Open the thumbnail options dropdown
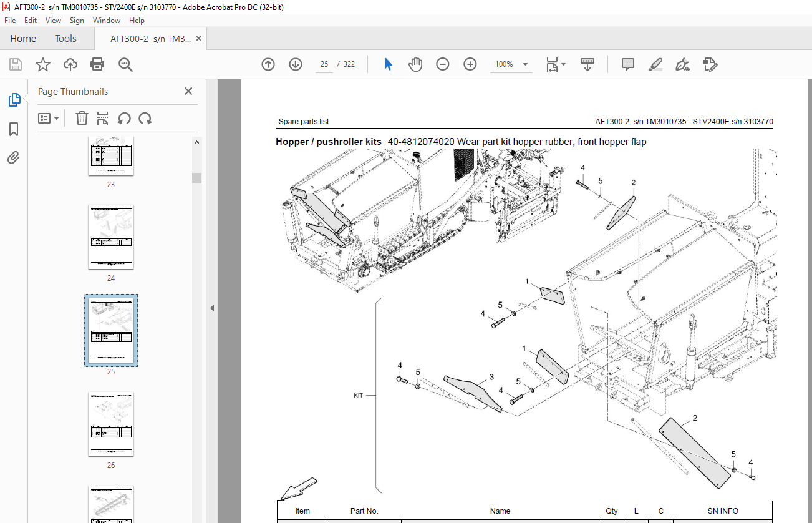The height and width of the screenshot is (523, 812). pos(48,118)
